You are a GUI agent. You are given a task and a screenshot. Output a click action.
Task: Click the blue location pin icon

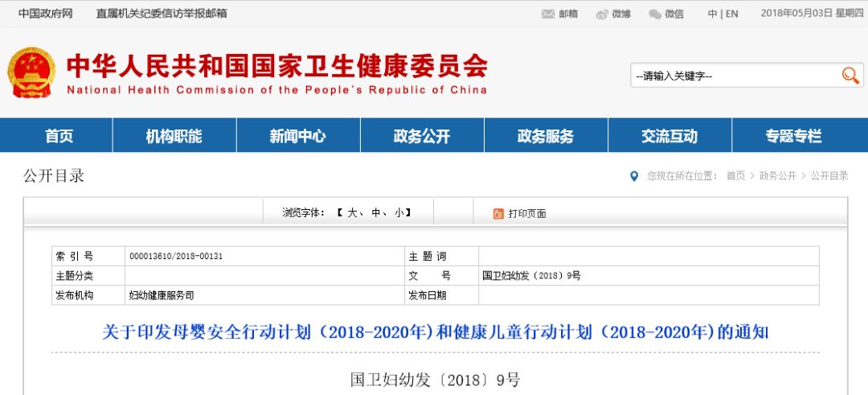click(x=635, y=176)
